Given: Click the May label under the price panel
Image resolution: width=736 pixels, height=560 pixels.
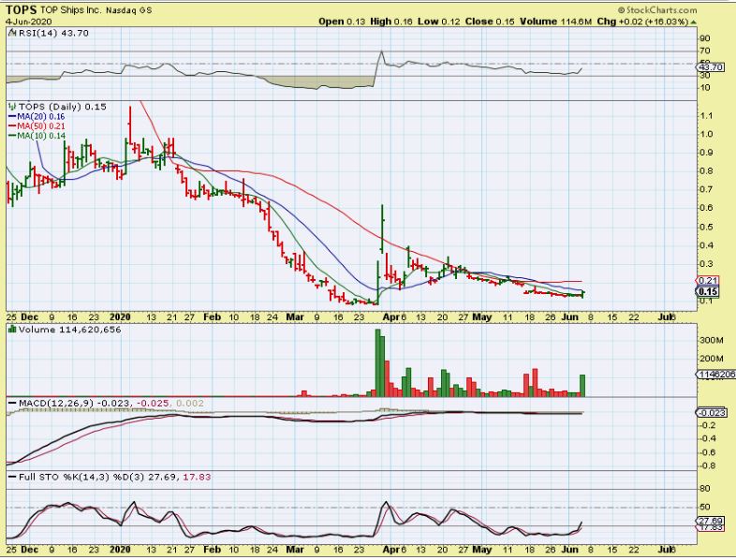Looking at the screenshot, I should tap(481, 317).
